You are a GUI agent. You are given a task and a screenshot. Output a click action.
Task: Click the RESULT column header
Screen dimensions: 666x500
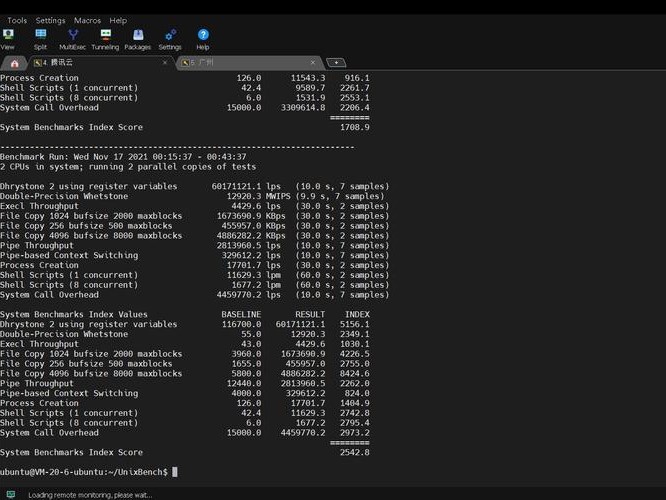[x=310, y=314]
